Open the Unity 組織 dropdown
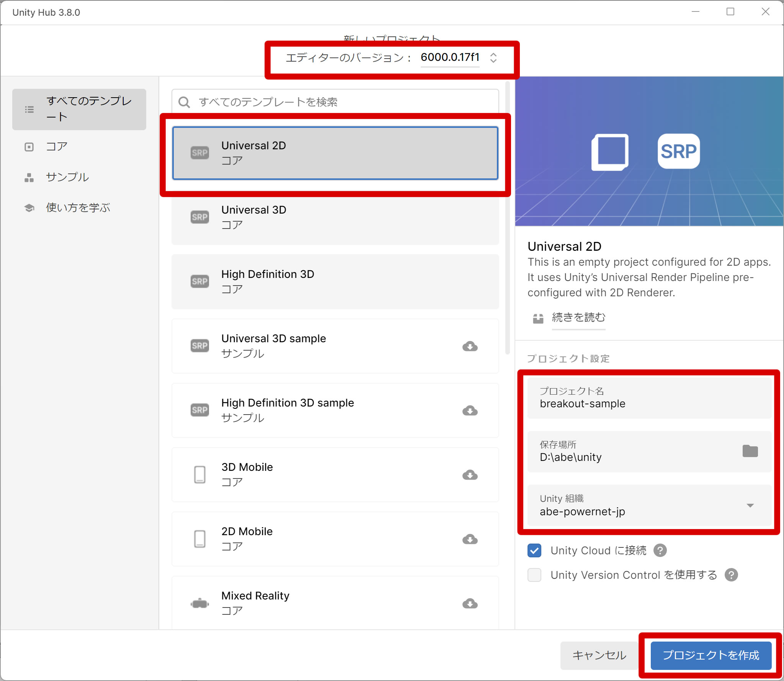 point(649,505)
